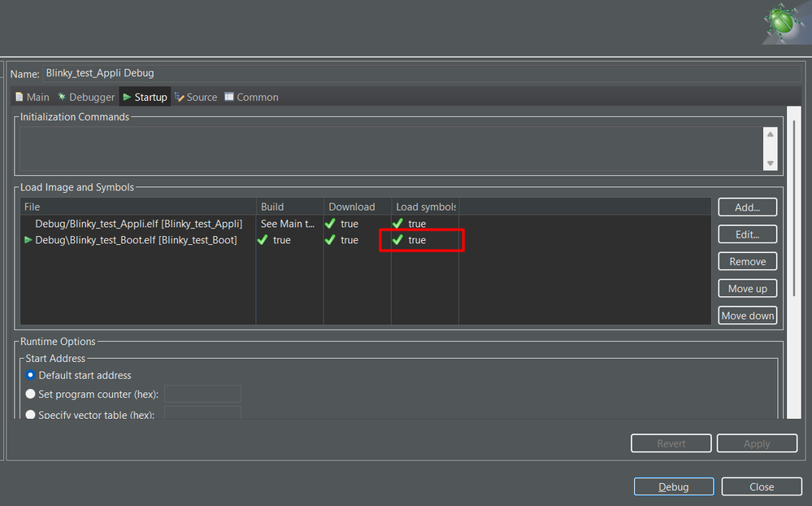Click the Name field Blinky_test_Appli Debug
This screenshot has width=812, height=506.
point(422,73)
